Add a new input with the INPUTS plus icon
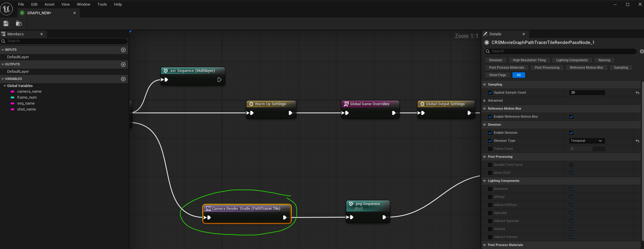 point(123,50)
